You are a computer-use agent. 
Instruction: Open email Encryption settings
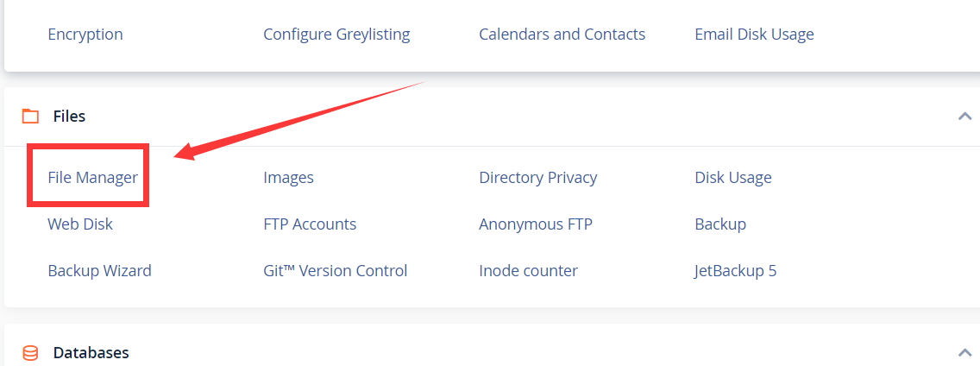click(x=85, y=34)
